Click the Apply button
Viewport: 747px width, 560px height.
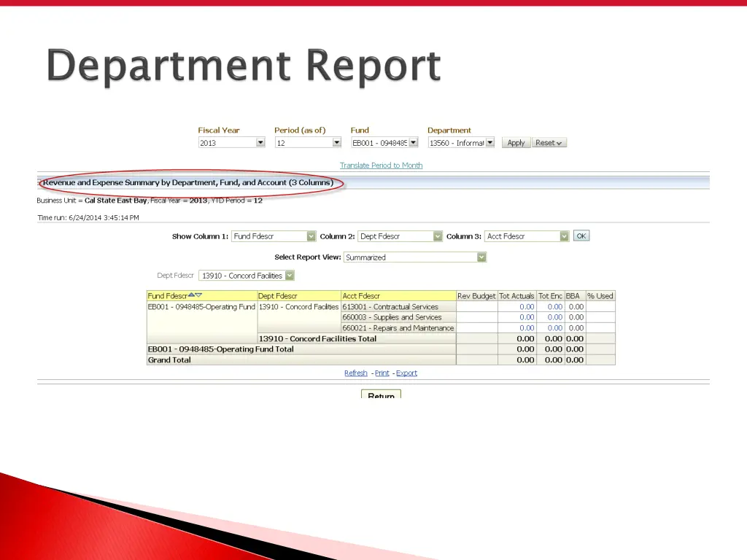coord(516,142)
